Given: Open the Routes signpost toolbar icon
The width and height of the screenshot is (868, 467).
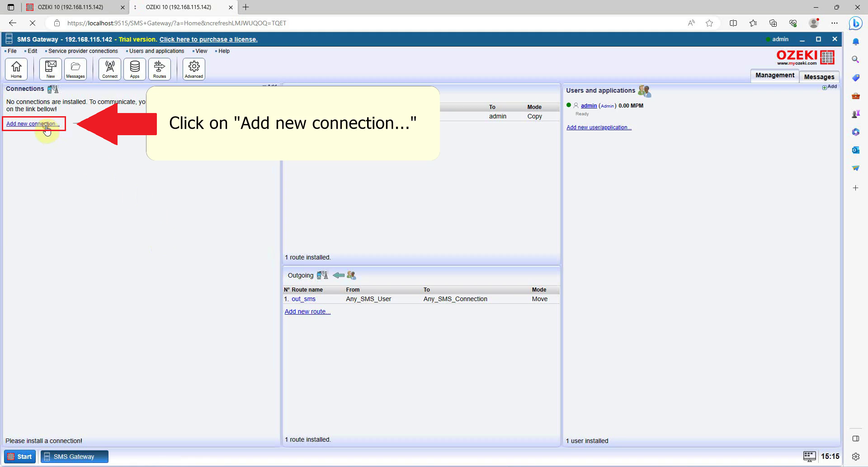Looking at the screenshot, I should (x=160, y=69).
